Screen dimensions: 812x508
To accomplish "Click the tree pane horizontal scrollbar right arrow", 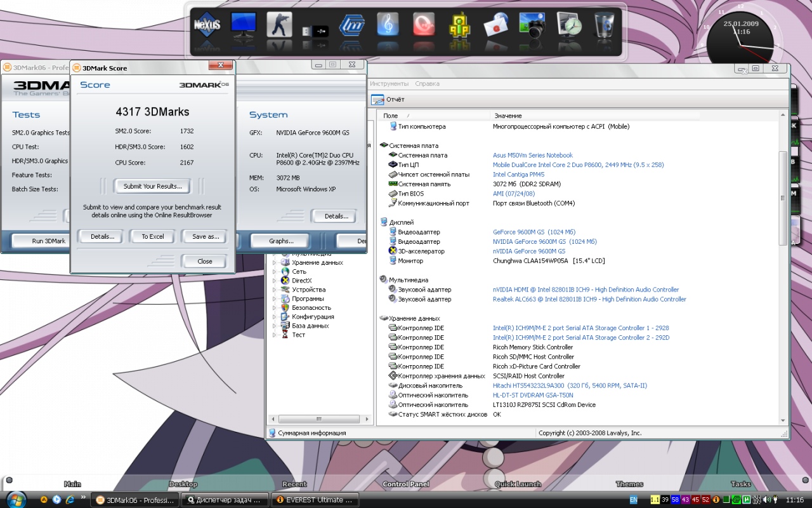I will (x=367, y=419).
